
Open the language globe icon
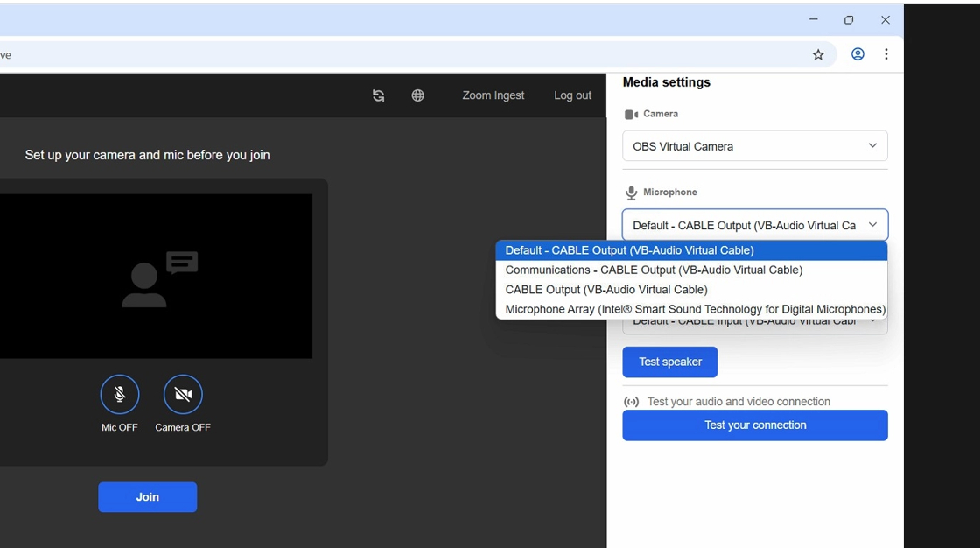(417, 95)
